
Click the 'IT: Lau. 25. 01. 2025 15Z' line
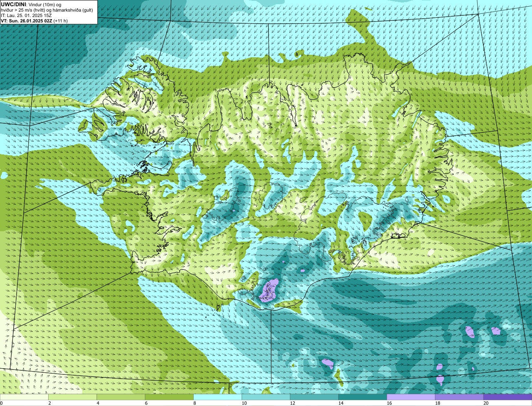pyautogui.click(x=26, y=15)
